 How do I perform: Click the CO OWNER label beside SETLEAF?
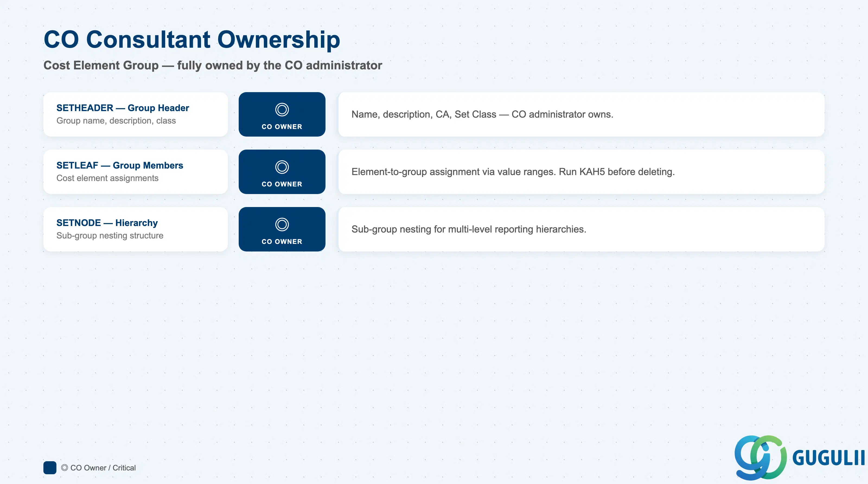point(282,184)
